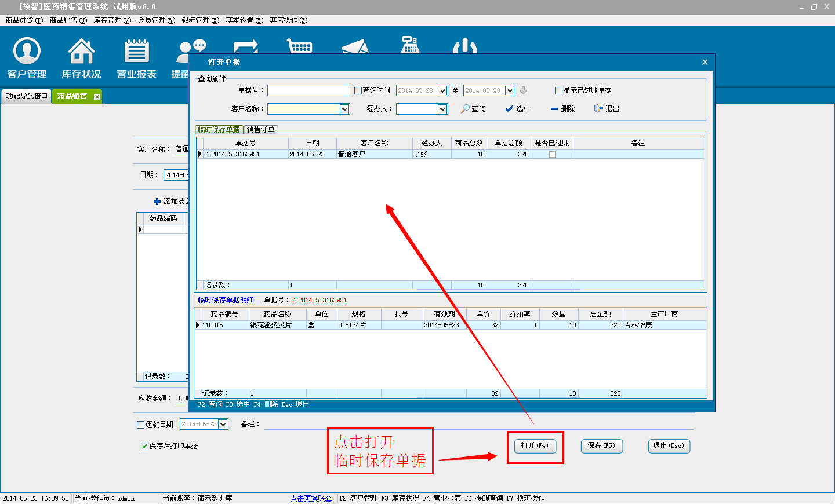Switch to the 销售订单 tab
Screen dimensions: 835x504
pos(261,130)
